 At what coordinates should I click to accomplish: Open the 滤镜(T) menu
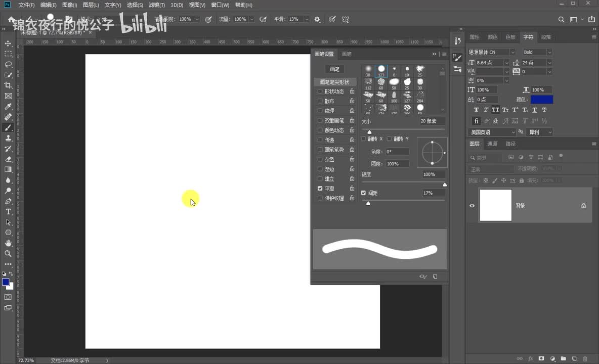(157, 5)
